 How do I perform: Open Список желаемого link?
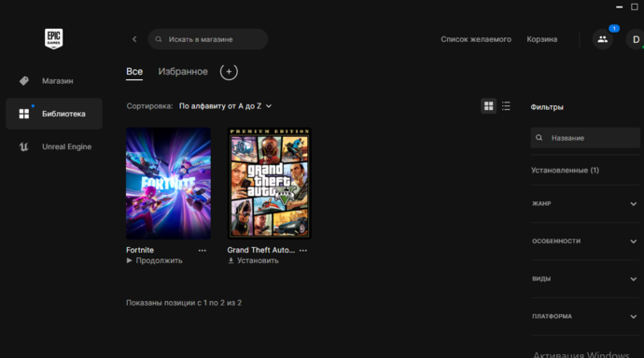[476, 39]
